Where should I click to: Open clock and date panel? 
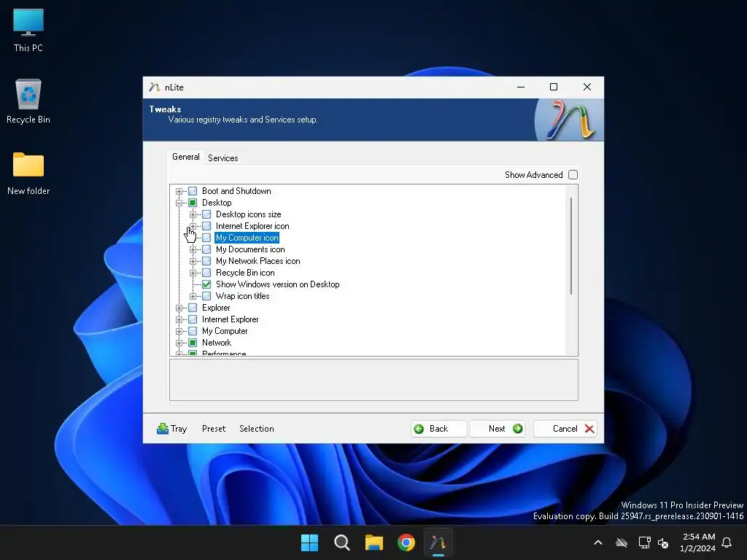(x=698, y=542)
